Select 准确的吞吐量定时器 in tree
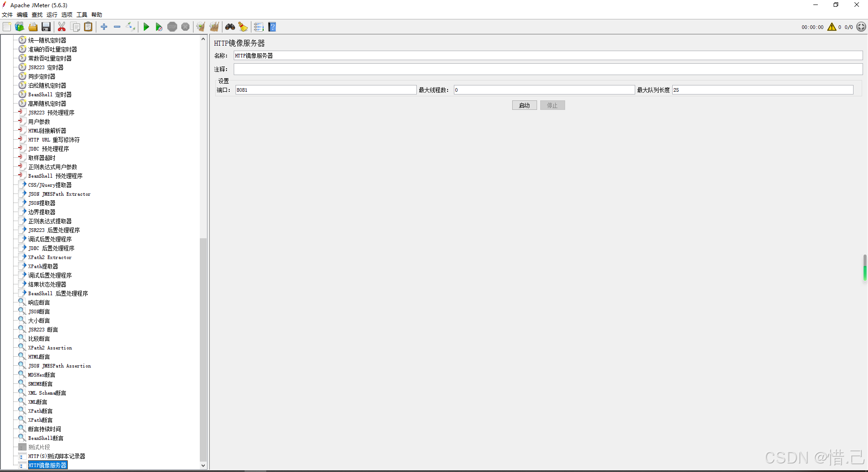The height and width of the screenshot is (472, 868). pyautogui.click(x=52, y=49)
